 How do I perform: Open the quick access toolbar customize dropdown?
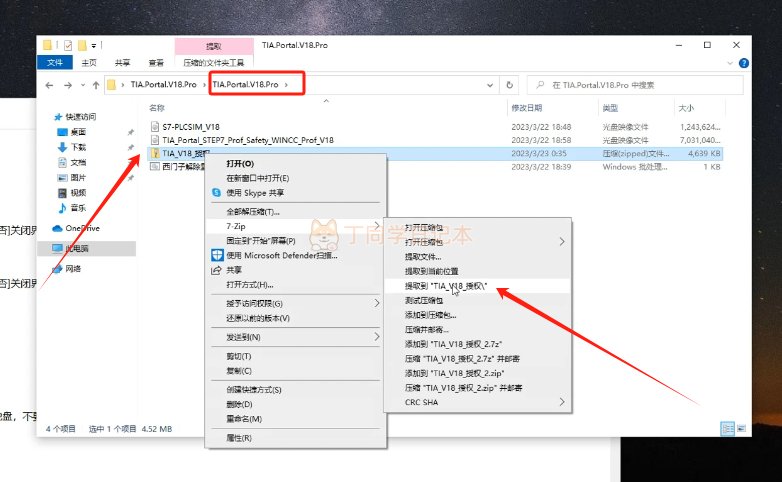click(94, 45)
